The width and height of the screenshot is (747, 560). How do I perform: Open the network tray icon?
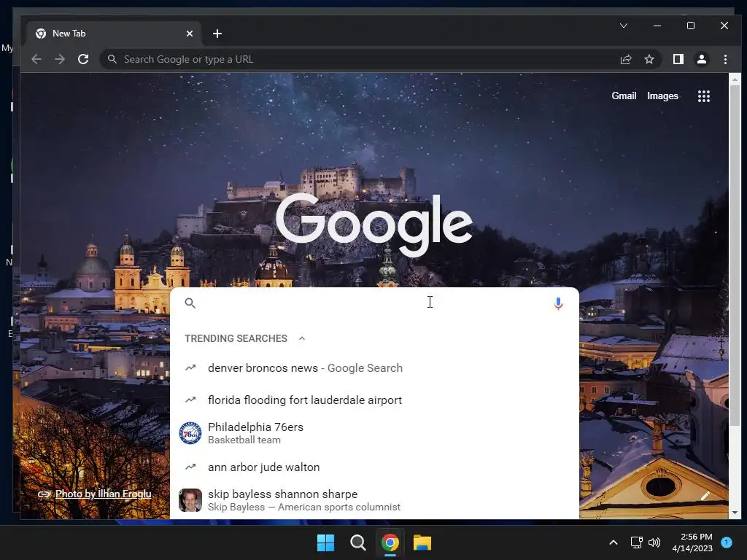636,542
